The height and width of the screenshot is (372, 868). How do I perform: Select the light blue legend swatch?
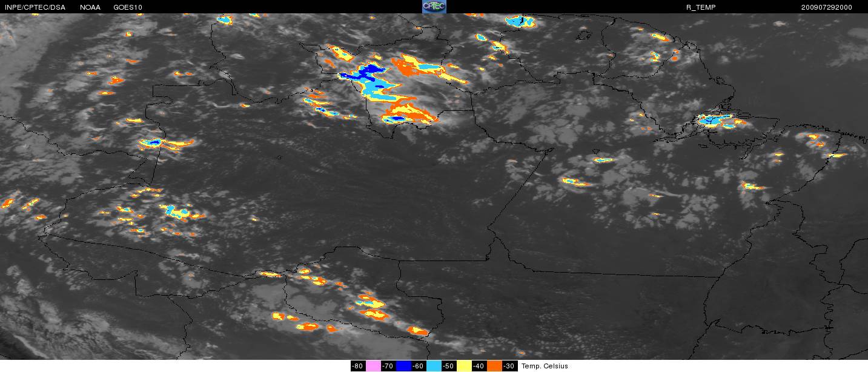(434, 366)
